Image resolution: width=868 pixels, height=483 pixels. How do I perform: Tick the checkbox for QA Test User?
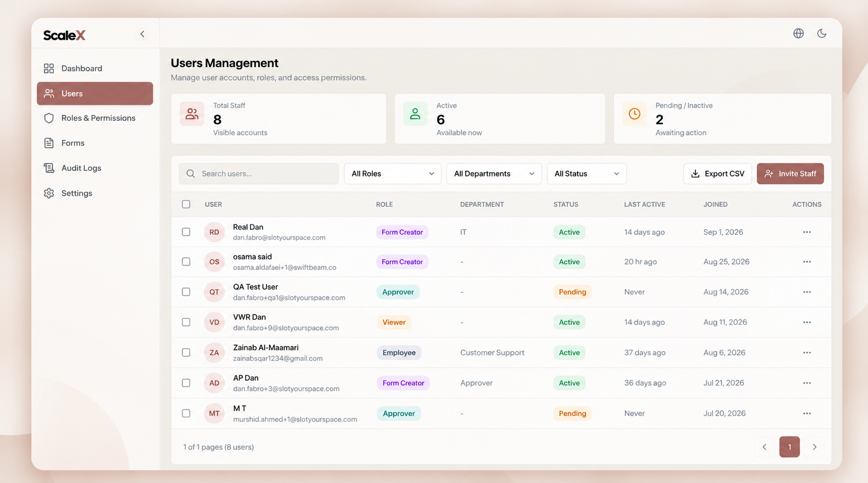(186, 292)
